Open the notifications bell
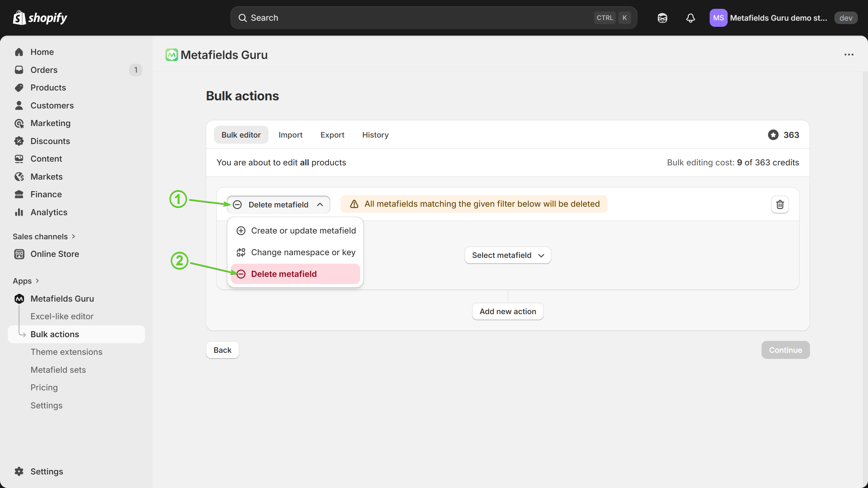The width and height of the screenshot is (868, 488). click(x=690, y=18)
